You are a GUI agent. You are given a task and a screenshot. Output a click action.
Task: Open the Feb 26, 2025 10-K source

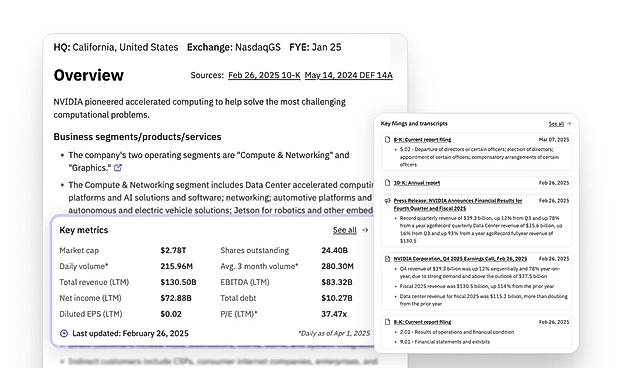pyautogui.click(x=264, y=75)
